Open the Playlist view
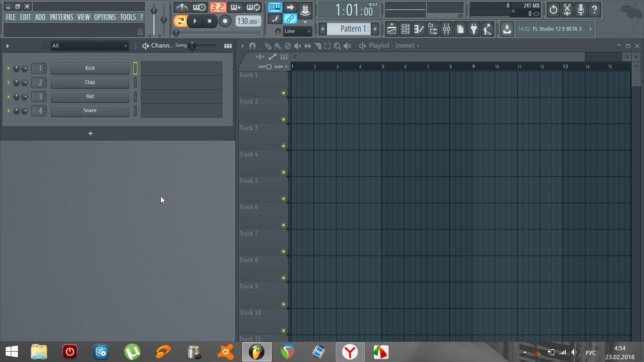644x362 pixels. [392, 29]
